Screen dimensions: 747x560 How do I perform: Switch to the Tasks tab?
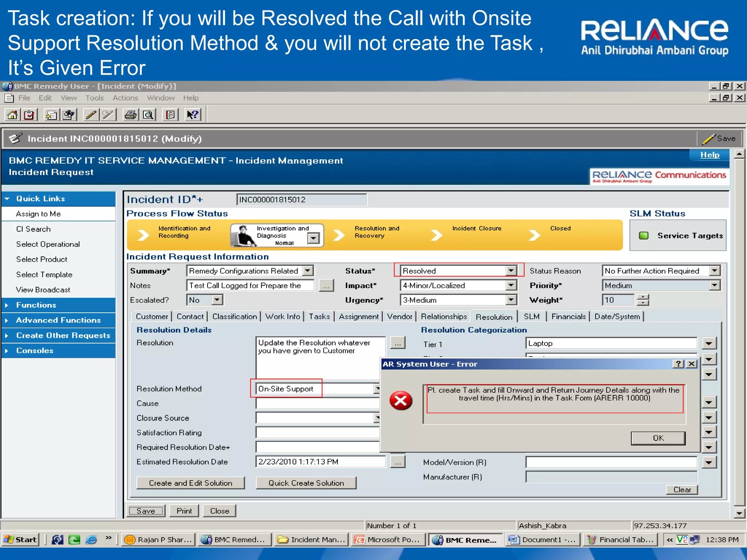pos(320,316)
